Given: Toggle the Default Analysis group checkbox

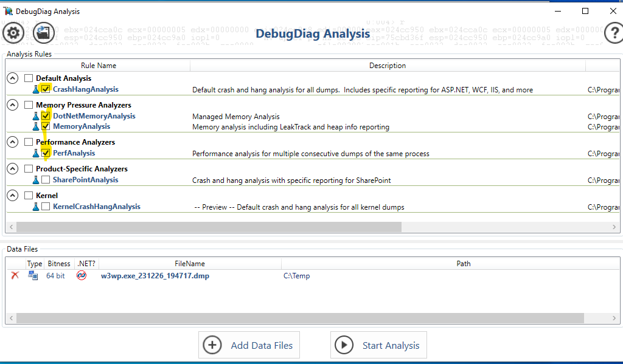Looking at the screenshot, I should [x=29, y=78].
